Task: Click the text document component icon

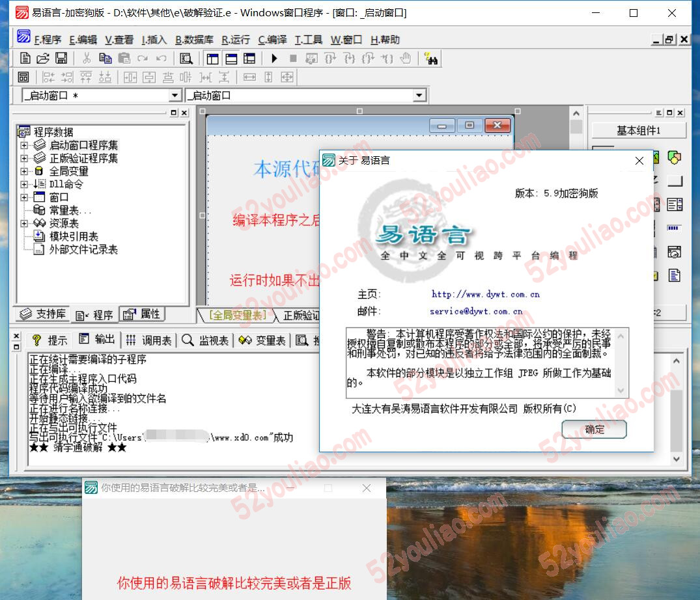Action: pos(674,275)
